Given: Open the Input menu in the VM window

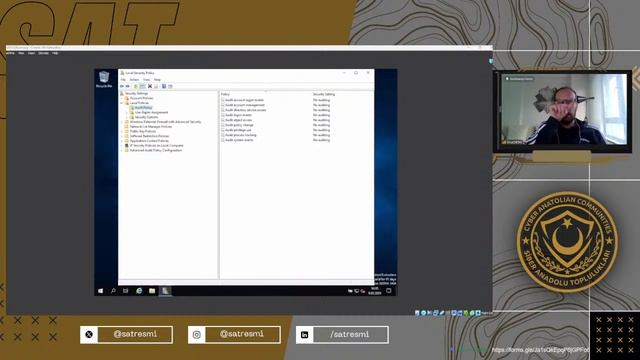Looking at the screenshot, I should pyautogui.click(x=31, y=53).
